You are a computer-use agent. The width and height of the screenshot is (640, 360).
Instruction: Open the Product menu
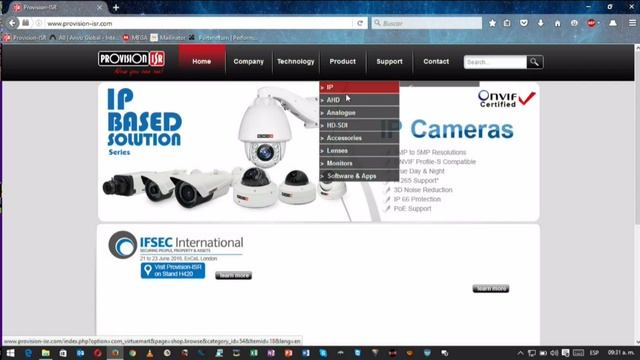pyautogui.click(x=342, y=62)
